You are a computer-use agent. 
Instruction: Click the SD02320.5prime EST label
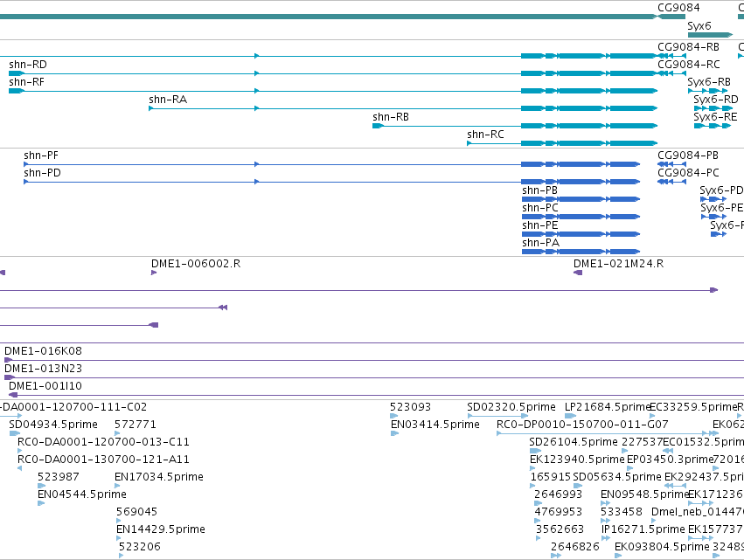tap(511, 407)
